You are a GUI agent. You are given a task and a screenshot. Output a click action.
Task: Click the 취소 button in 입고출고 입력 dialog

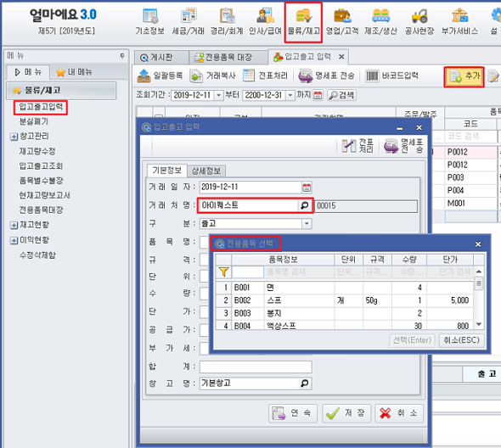tap(399, 413)
